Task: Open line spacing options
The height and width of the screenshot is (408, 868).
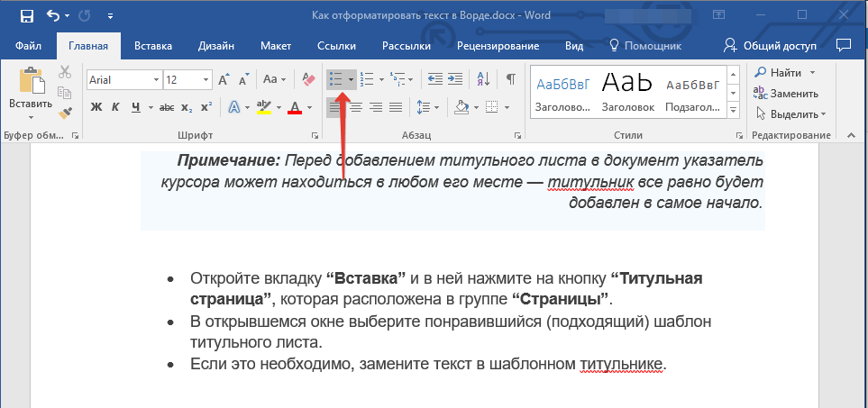Action: [427, 107]
